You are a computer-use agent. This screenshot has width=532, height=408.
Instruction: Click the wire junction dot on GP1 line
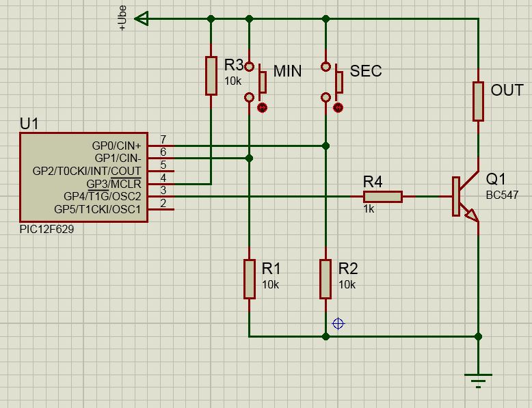tap(250, 159)
